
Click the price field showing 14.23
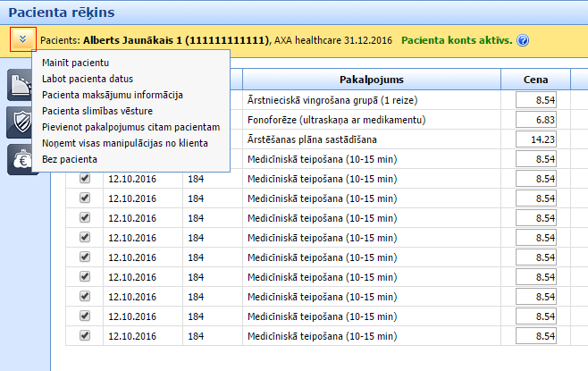coord(536,139)
